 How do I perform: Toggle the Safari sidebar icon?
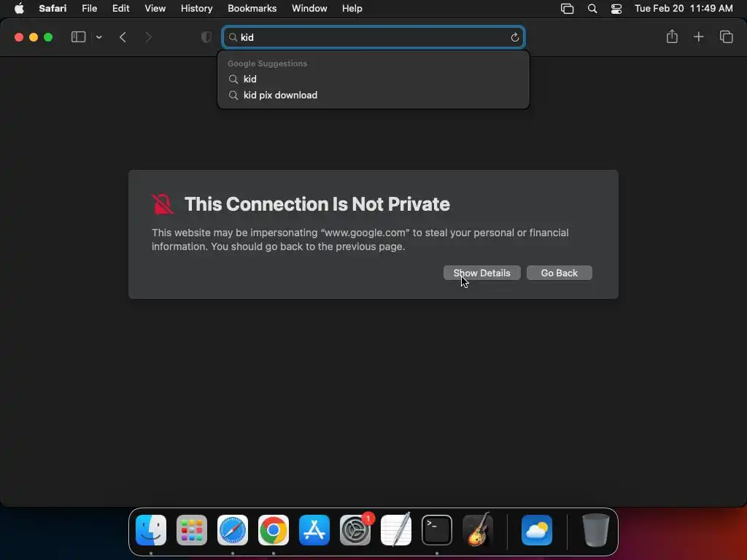coord(78,37)
